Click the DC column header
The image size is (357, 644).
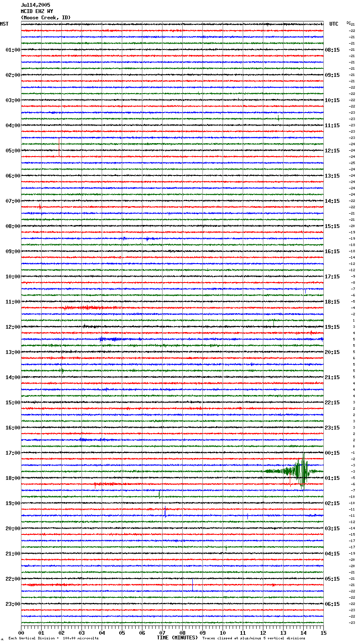pyautogui.click(x=349, y=23)
